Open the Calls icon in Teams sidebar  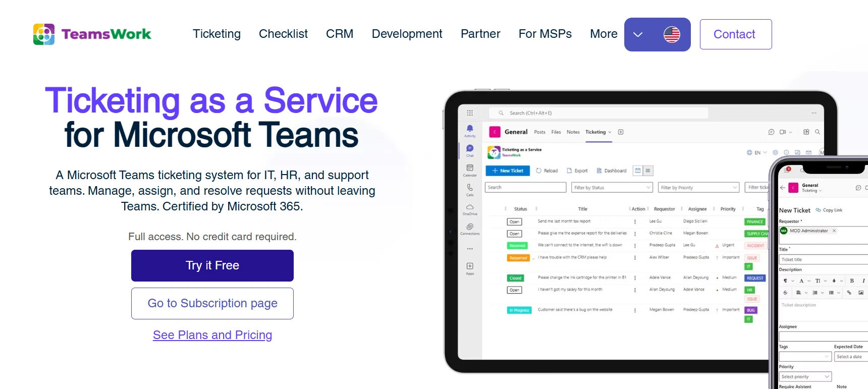[x=470, y=190]
